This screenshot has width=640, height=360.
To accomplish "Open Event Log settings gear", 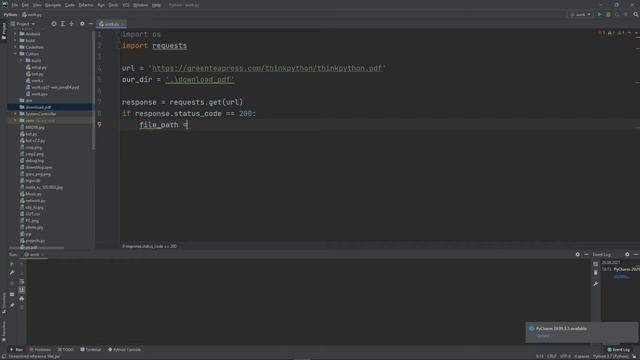I will click(x=627, y=254).
